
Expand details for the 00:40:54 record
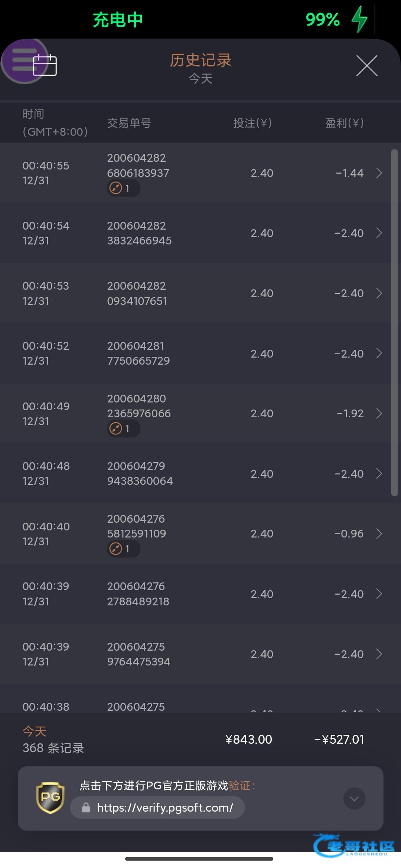point(379,233)
